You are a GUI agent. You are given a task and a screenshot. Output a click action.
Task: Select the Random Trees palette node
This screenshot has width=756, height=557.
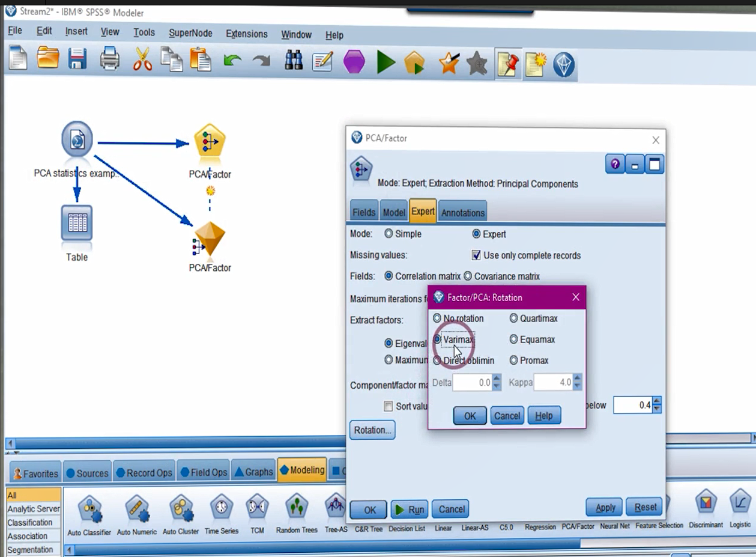(296, 508)
